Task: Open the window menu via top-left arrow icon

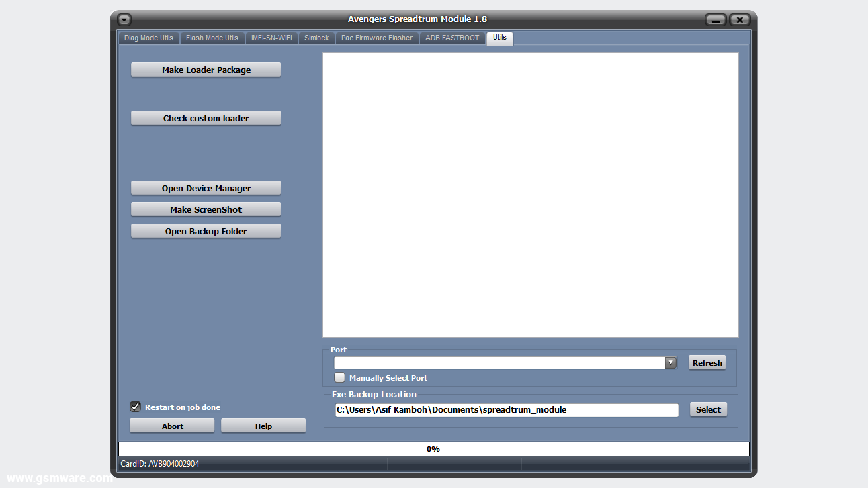Action: pyautogui.click(x=124, y=19)
